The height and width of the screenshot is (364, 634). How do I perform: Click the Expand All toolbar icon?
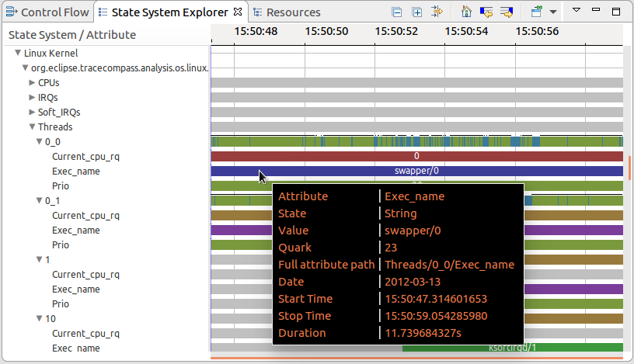coord(417,12)
